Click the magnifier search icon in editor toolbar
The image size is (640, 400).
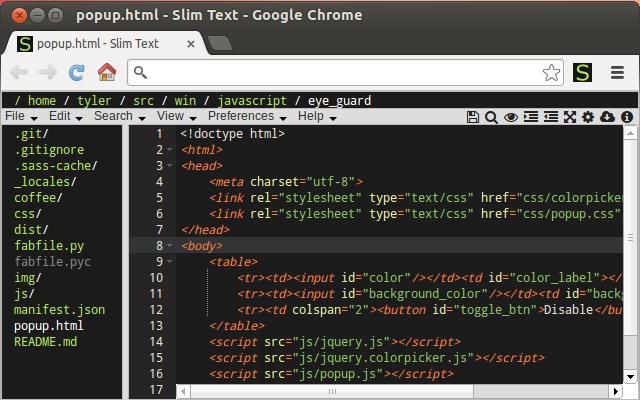[491, 117]
